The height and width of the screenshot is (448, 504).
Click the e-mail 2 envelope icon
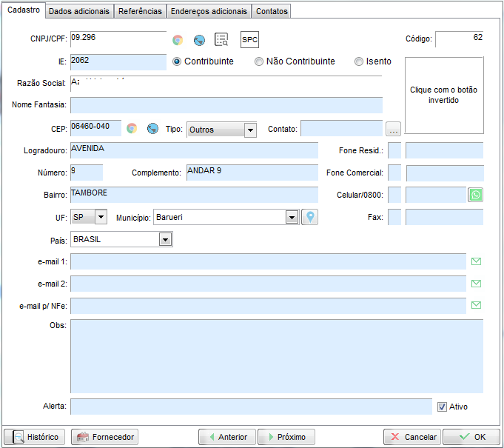pos(476,284)
